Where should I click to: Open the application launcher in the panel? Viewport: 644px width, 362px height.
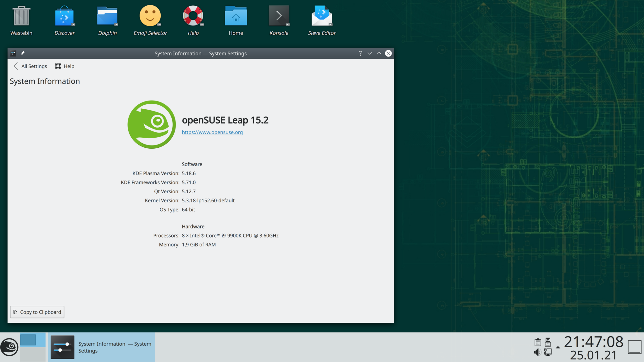9,347
